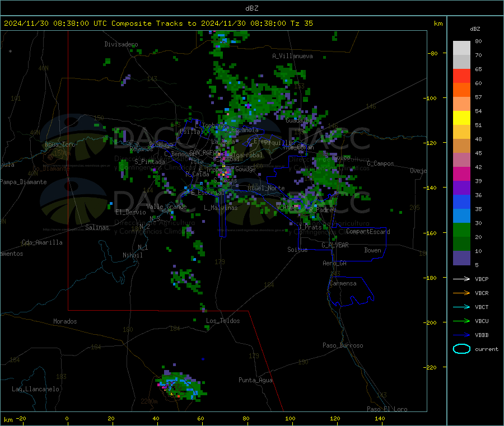Click the Morados map label
The height and width of the screenshot is (426, 504).
(65, 321)
